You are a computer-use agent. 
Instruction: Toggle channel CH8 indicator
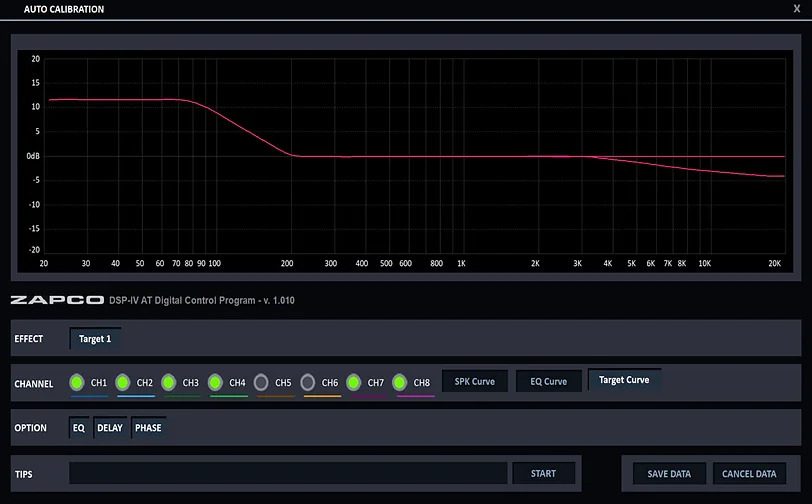400,383
